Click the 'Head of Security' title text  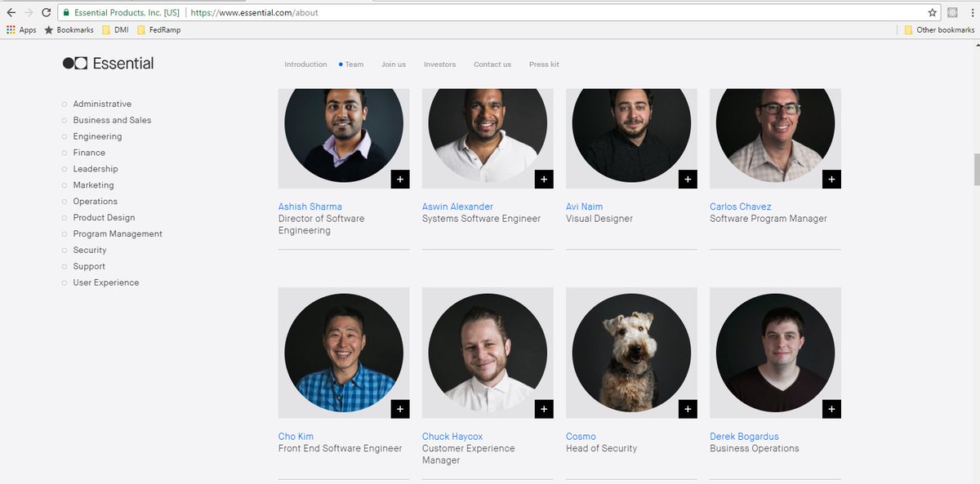tap(601, 449)
